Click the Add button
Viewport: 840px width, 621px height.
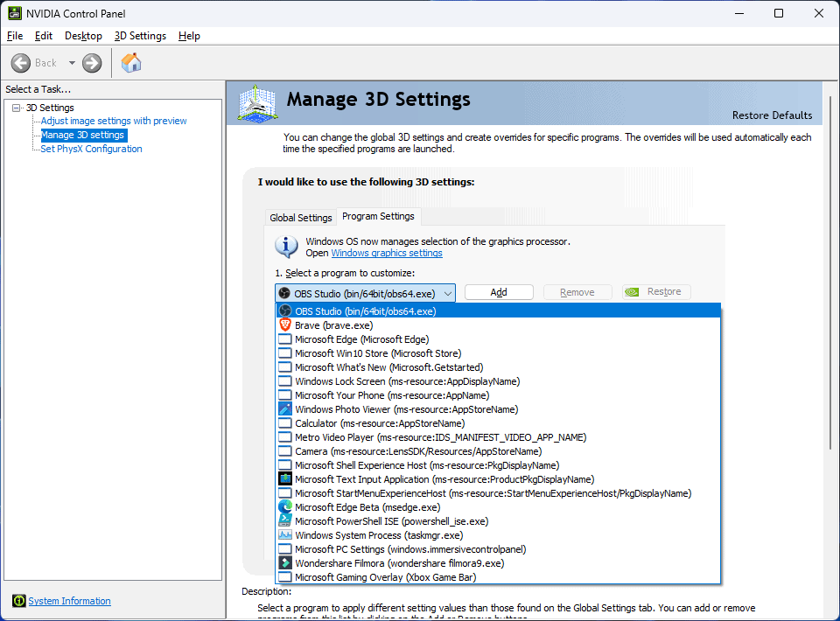click(499, 292)
